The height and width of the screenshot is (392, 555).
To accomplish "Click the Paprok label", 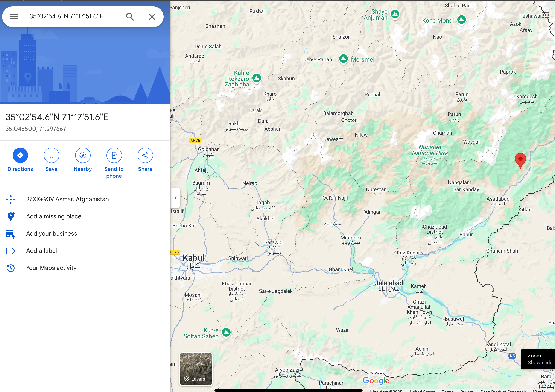I will (x=508, y=72).
